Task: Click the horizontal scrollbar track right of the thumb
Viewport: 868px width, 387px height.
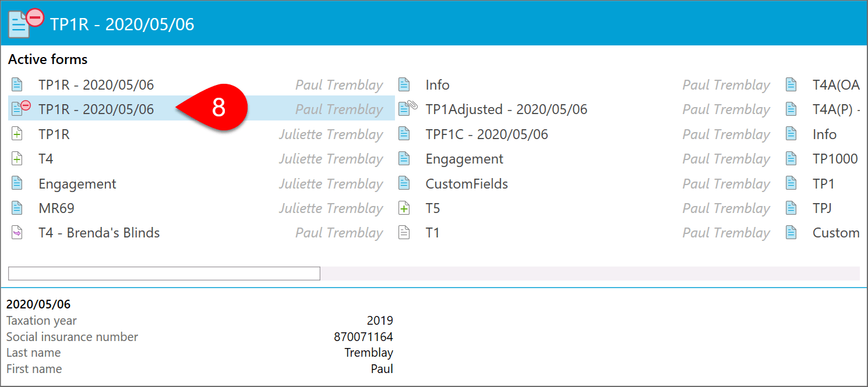Action: (590, 274)
